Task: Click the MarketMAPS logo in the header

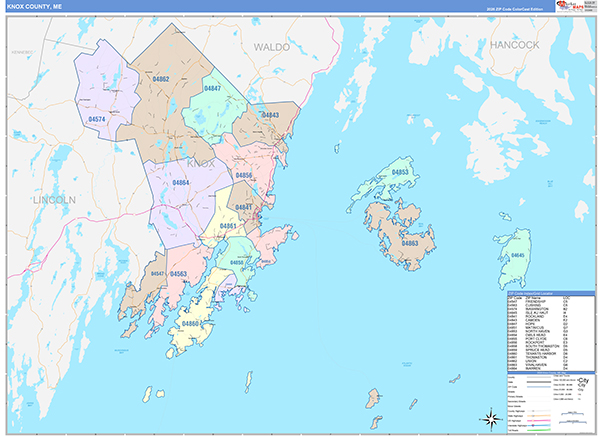Action: click(569, 6)
